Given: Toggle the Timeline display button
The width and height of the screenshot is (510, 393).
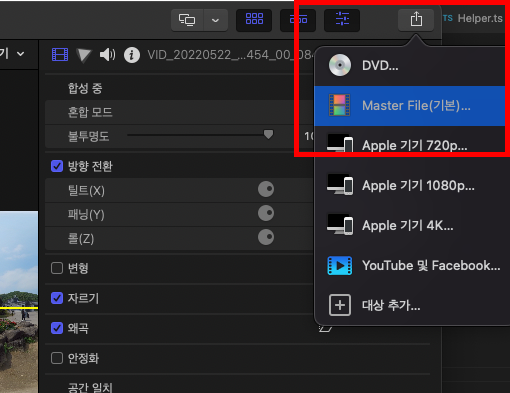Looking at the screenshot, I should pyautogui.click(x=298, y=20).
